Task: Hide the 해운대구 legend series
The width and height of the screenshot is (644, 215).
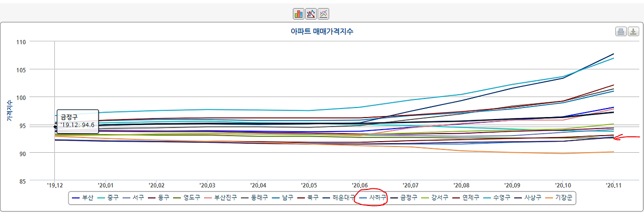Action: tap(339, 198)
